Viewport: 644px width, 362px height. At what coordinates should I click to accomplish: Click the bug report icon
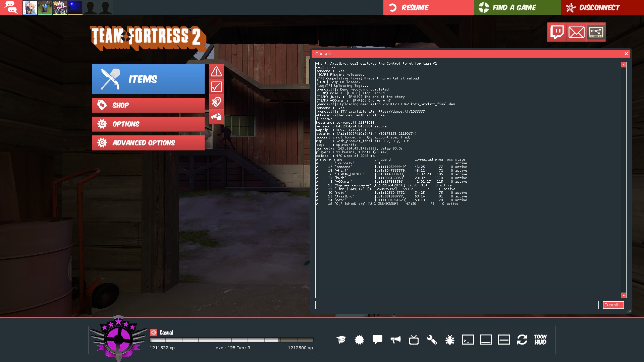450,340
